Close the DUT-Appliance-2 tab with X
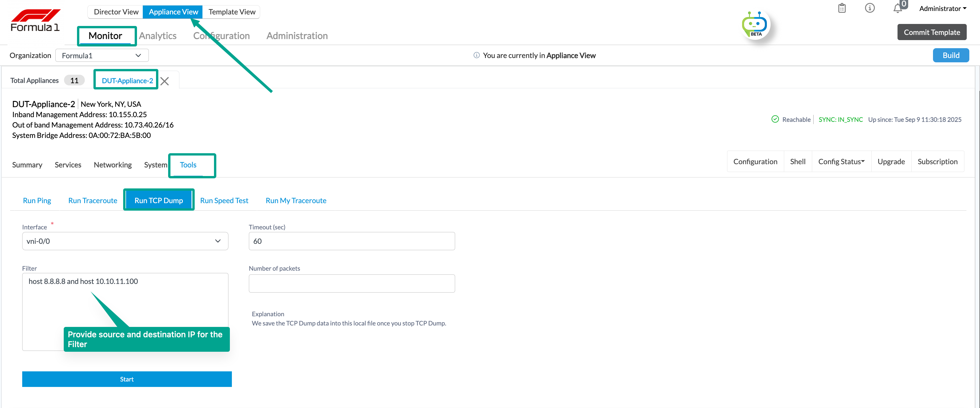The width and height of the screenshot is (980, 408). [164, 81]
